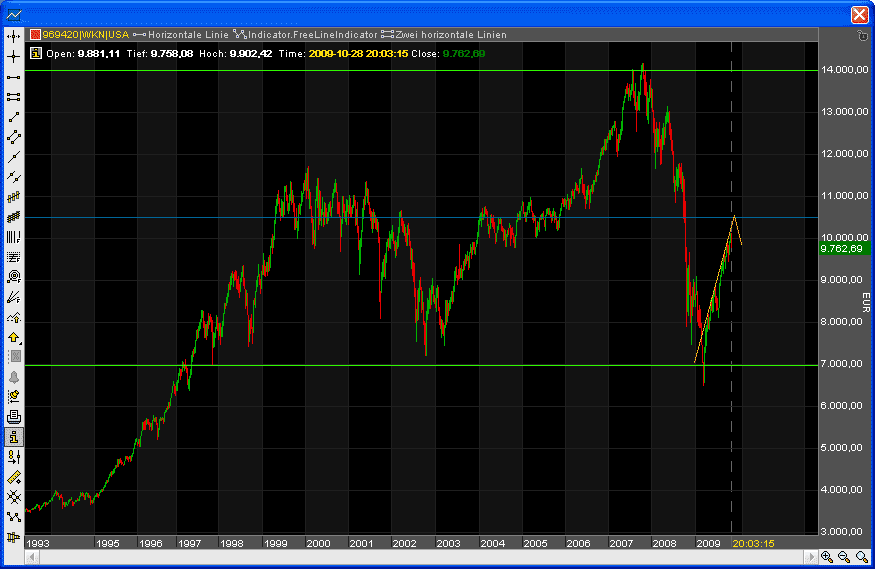Screen dimensions: 875x569
Task: Select the yellow ruler measuring tool
Action: point(13,476)
